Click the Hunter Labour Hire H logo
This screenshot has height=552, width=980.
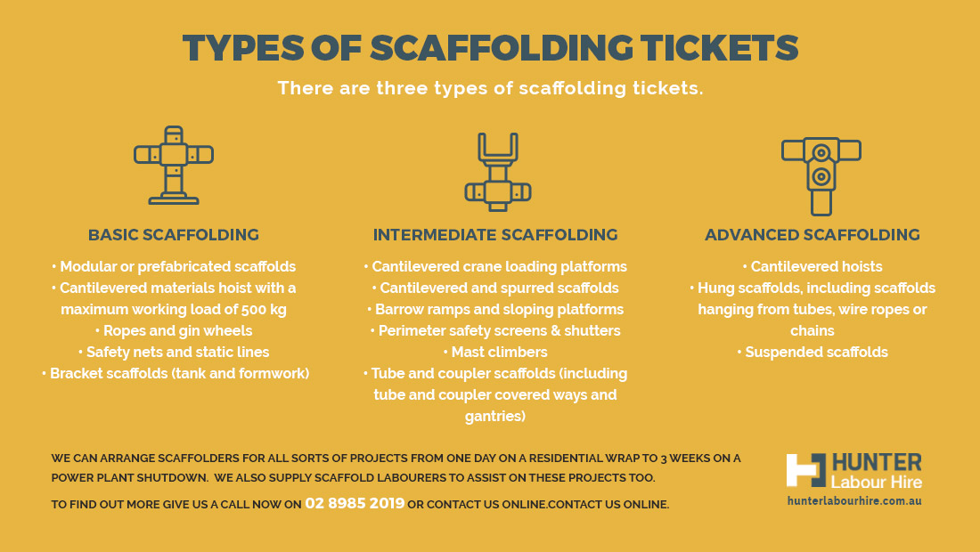point(806,470)
